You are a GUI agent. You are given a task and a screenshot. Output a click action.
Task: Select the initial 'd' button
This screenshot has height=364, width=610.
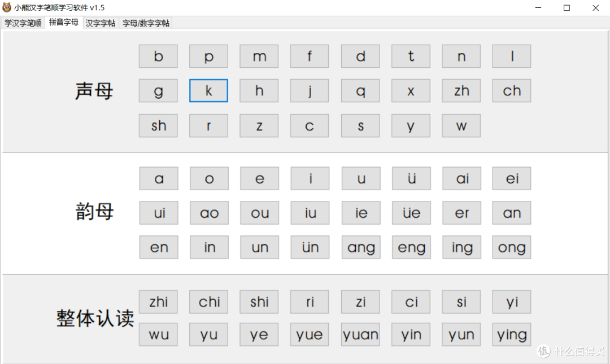pos(360,56)
